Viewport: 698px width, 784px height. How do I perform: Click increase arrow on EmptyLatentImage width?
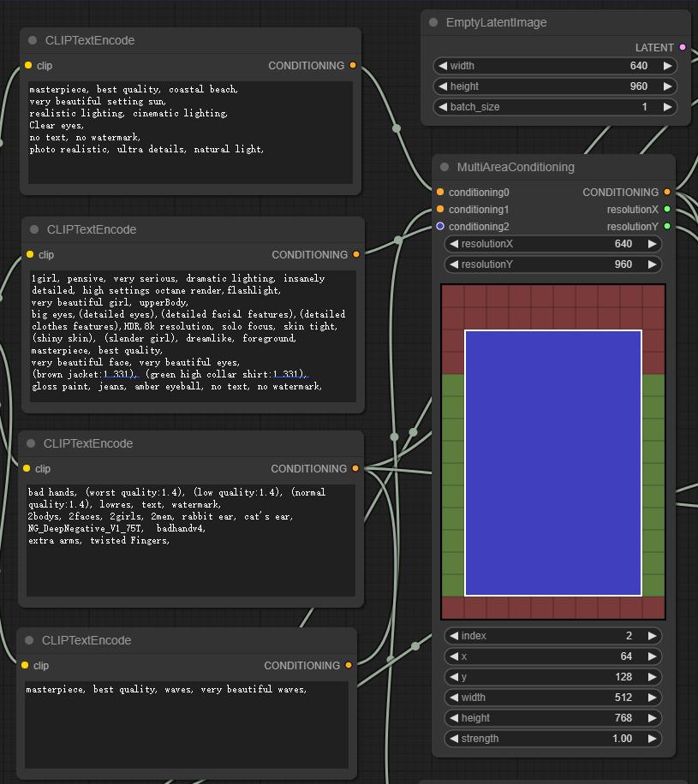(667, 66)
